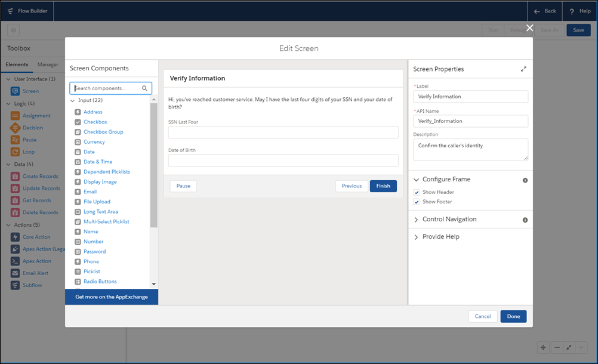Image resolution: width=598 pixels, height=364 pixels.
Task: Click Get more on the AppExchange
Action: coord(112,297)
